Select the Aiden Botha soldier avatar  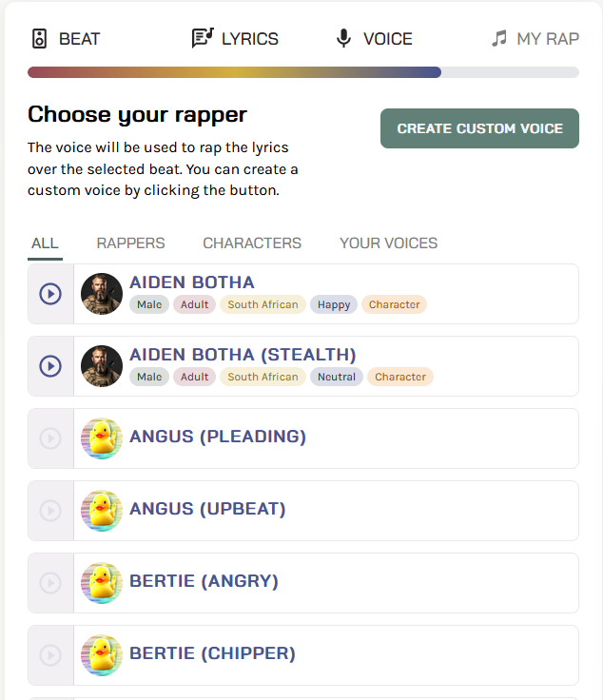(x=102, y=294)
